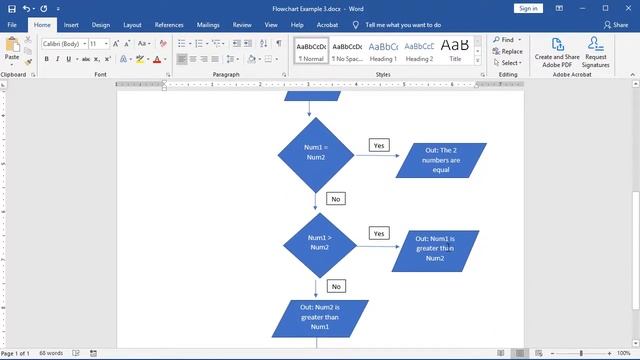Screen dimensions: 640x360
Task: Switch to the Design tab
Action: [101, 25]
